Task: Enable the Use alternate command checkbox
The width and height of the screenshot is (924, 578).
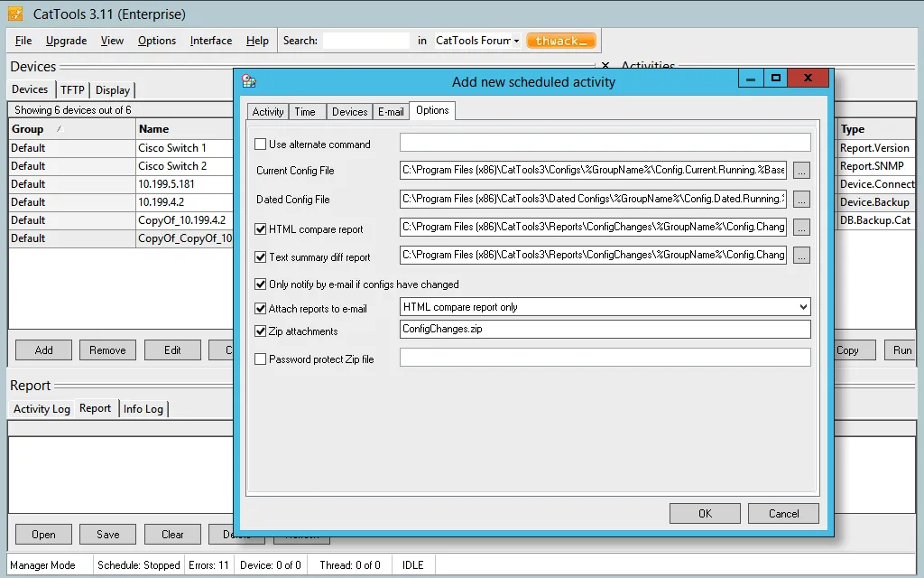Action: click(x=261, y=144)
